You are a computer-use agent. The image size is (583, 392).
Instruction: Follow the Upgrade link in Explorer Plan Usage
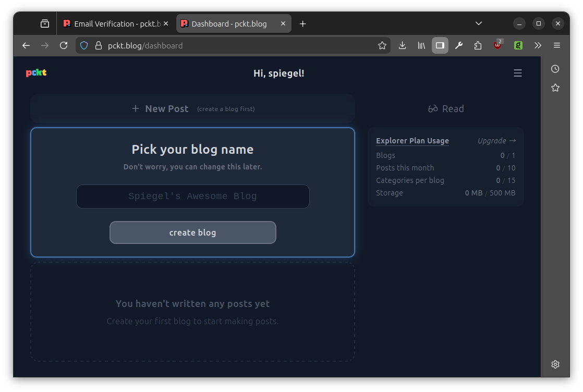(496, 140)
